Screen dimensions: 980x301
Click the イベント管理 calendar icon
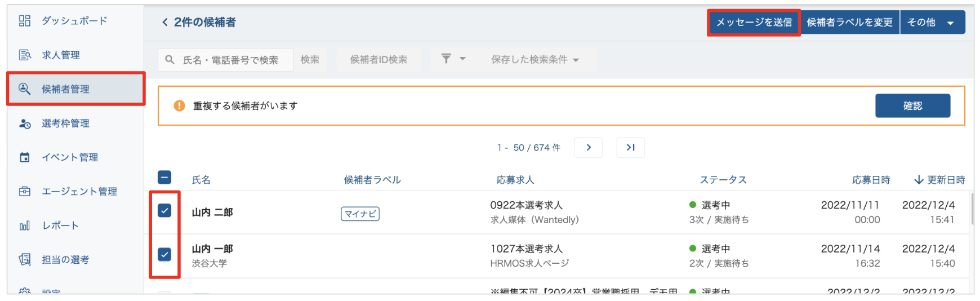pos(25,157)
